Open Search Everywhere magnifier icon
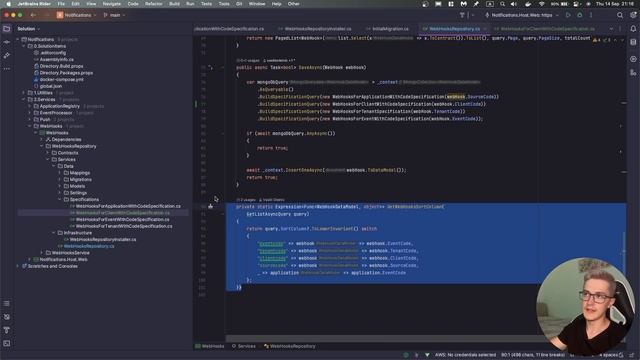Image resolution: width=640 pixels, height=360 pixels. coord(620,15)
